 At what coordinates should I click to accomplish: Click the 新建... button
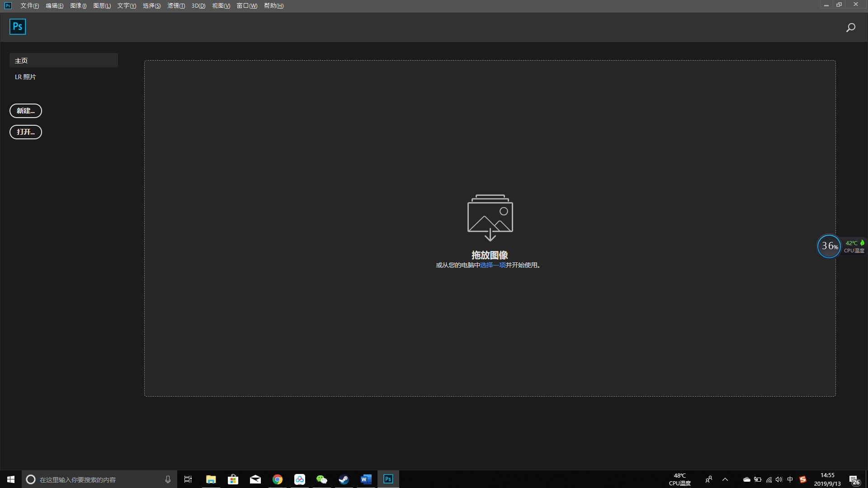coord(26,111)
